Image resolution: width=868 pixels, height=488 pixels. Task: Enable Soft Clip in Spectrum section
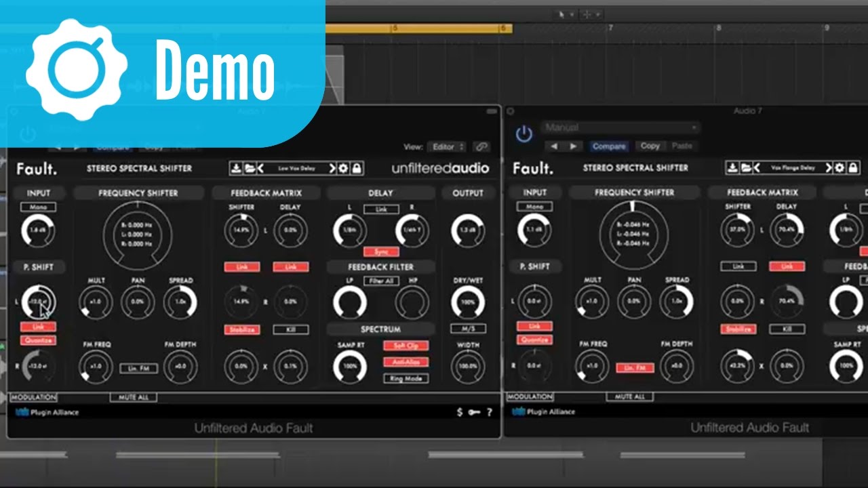(406, 346)
